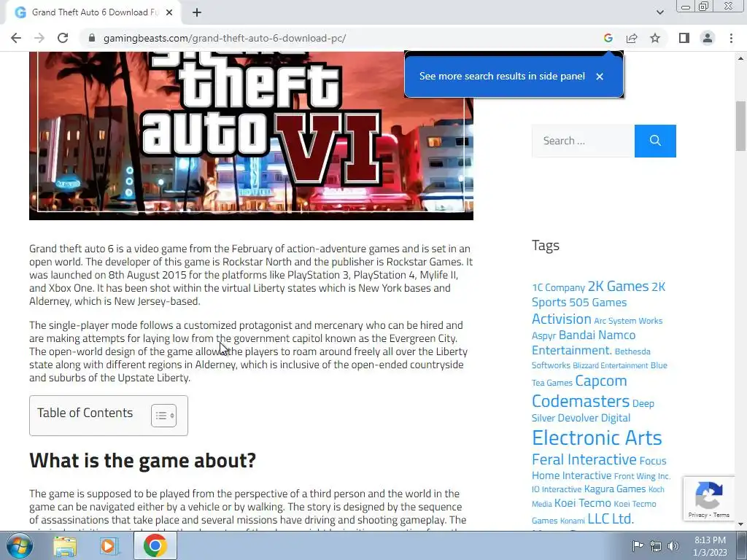This screenshot has height=560, width=747.
Task: Select the Grand Theft Auto 6 tab
Action: point(94,12)
